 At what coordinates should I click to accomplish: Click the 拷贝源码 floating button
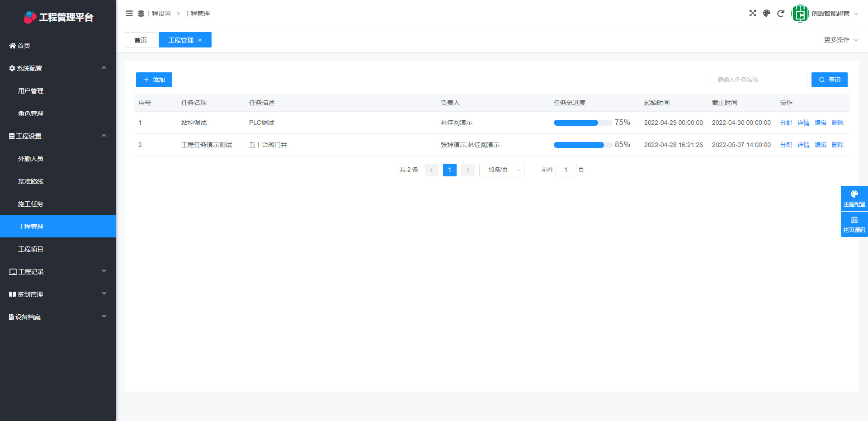click(854, 224)
